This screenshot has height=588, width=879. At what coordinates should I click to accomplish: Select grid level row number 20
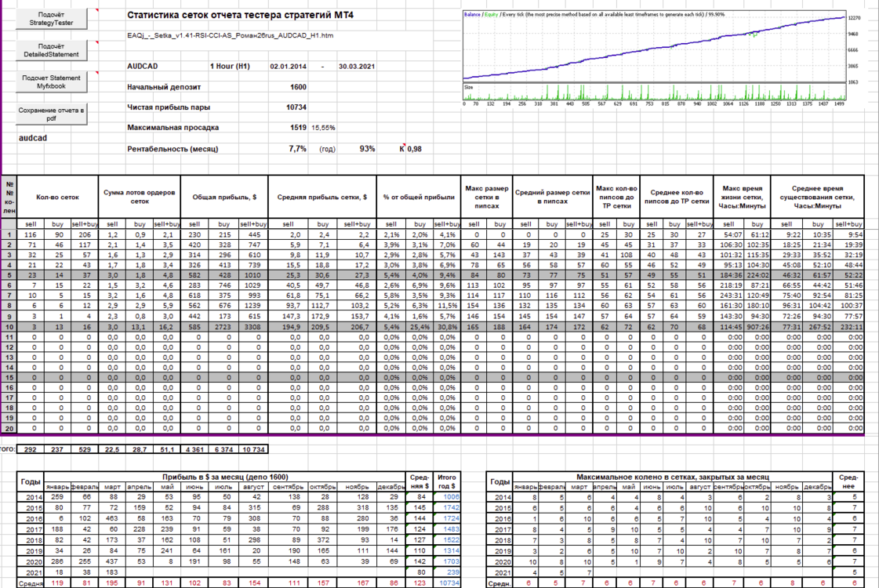[9, 428]
